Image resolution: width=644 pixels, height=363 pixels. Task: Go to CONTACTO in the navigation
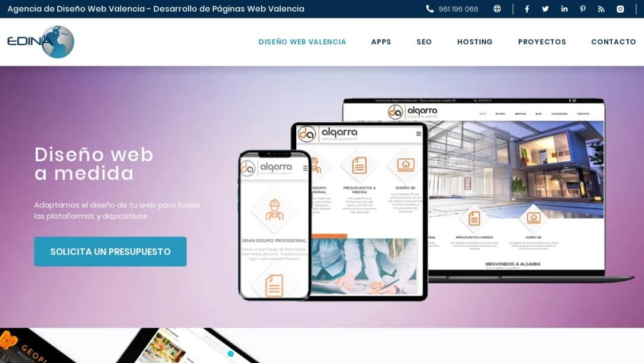613,42
